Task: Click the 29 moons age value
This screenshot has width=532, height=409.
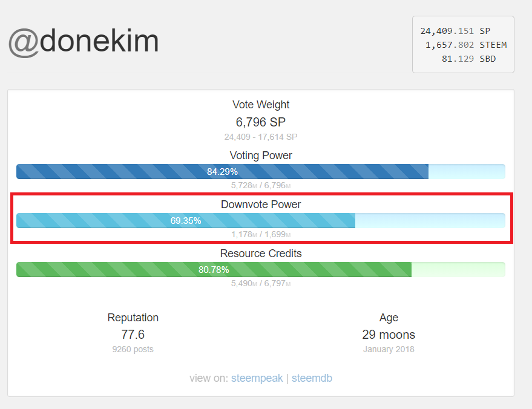Action: point(389,335)
